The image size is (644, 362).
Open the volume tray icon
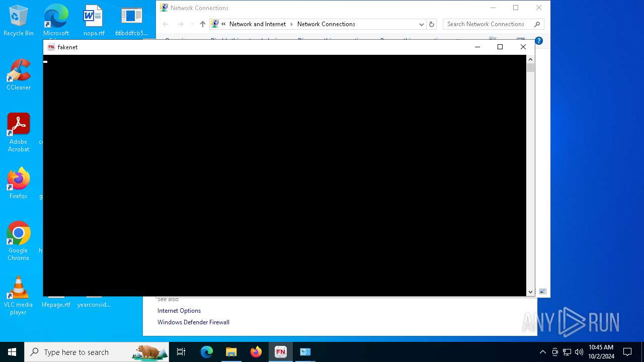579,352
